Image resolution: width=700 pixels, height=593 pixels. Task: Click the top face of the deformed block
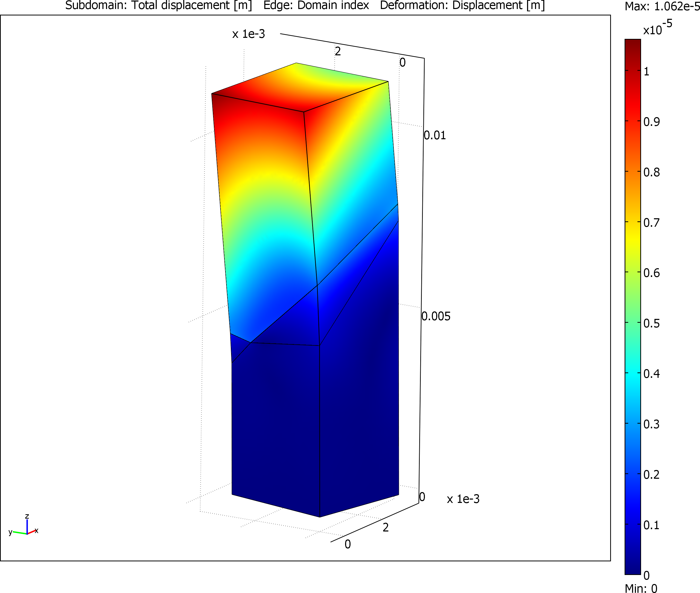(x=300, y=88)
